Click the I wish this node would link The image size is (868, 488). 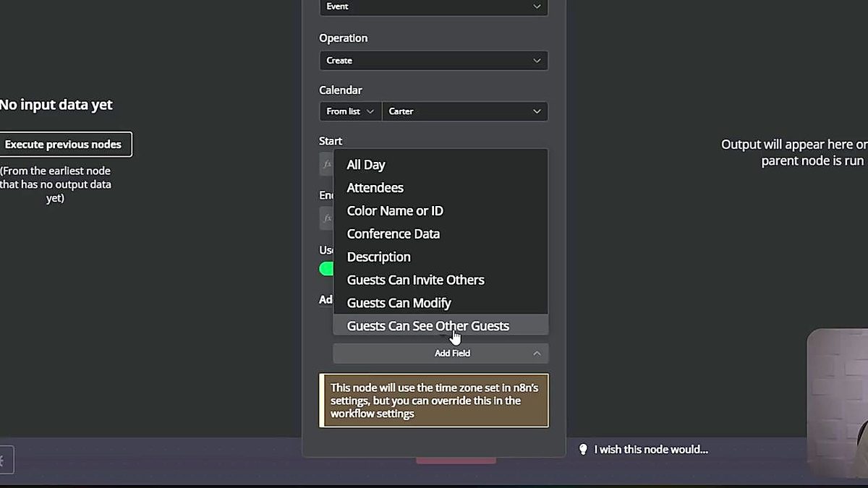pyautogui.click(x=651, y=450)
